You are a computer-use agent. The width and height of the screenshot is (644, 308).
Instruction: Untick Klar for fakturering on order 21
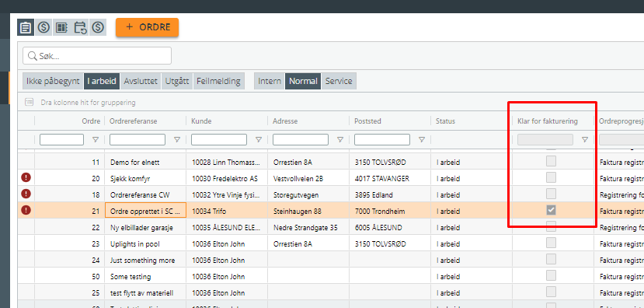coord(552,210)
